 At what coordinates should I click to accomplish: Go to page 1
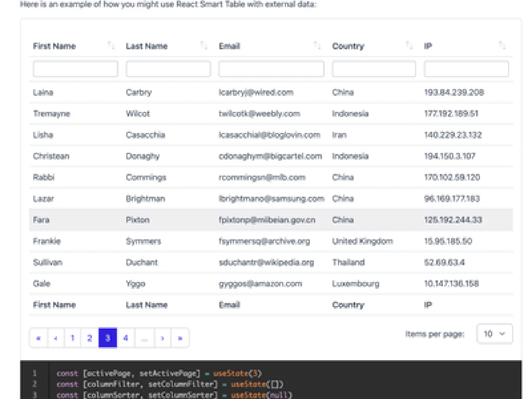(x=72, y=338)
